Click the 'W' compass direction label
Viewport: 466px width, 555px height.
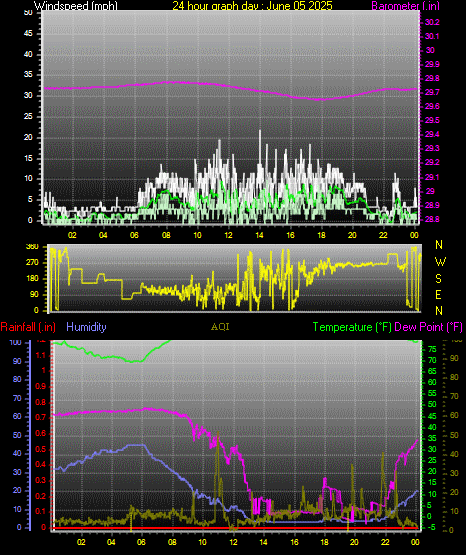(x=440, y=262)
